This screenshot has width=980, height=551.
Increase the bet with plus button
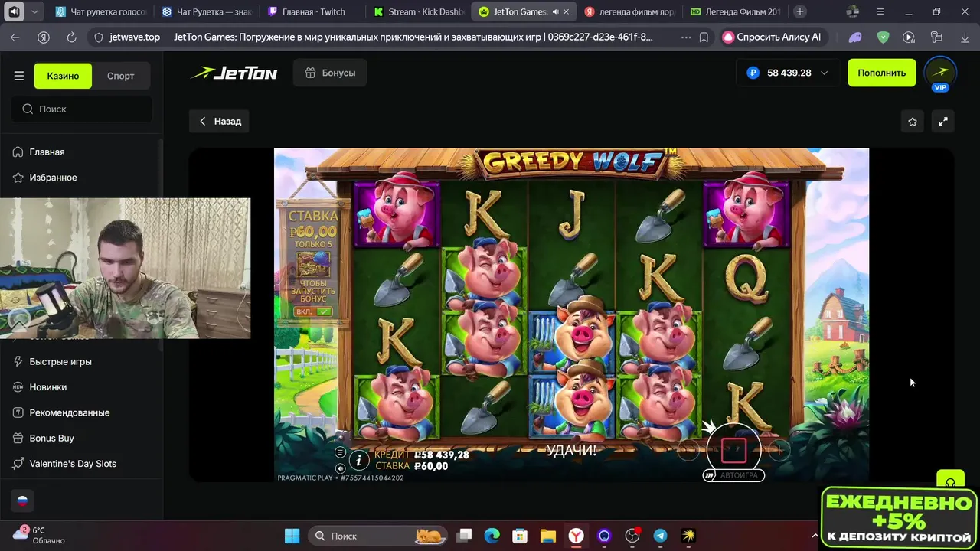(779, 451)
